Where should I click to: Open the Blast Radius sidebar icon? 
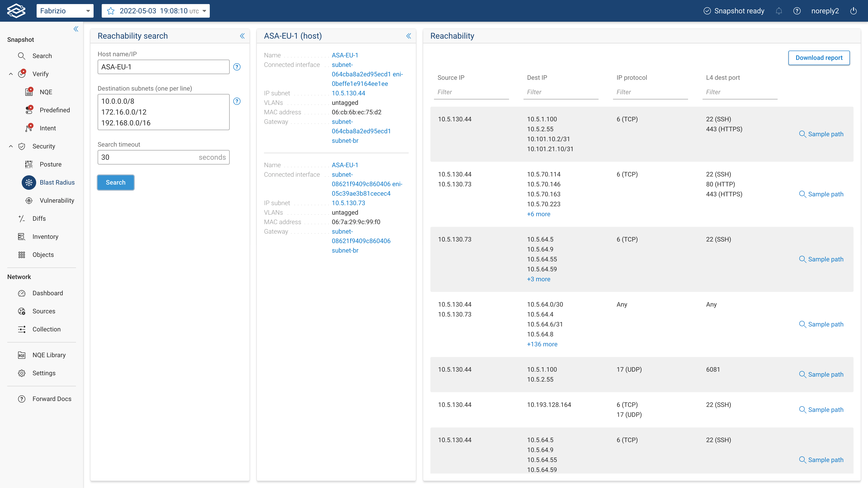pos(29,182)
